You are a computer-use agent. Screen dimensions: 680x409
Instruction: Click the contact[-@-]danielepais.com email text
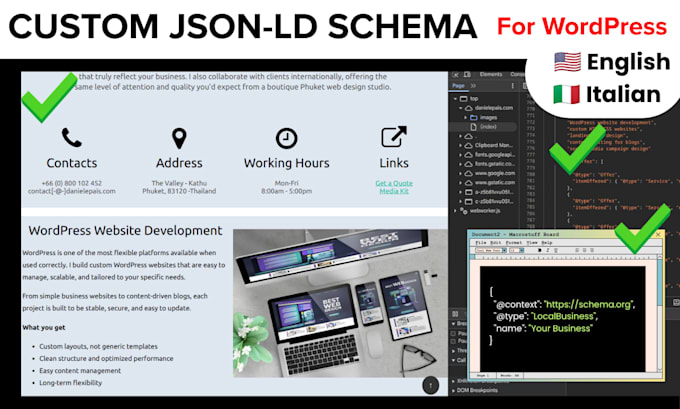tap(72, 191)
